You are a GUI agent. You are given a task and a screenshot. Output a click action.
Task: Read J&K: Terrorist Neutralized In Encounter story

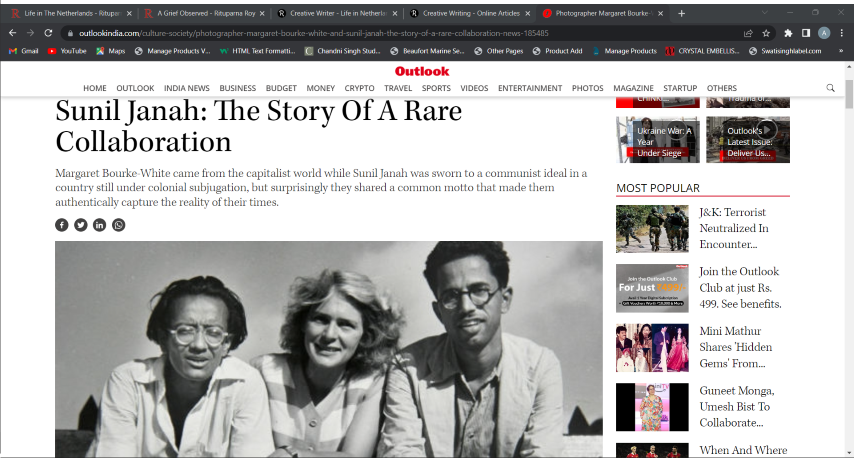734,228
